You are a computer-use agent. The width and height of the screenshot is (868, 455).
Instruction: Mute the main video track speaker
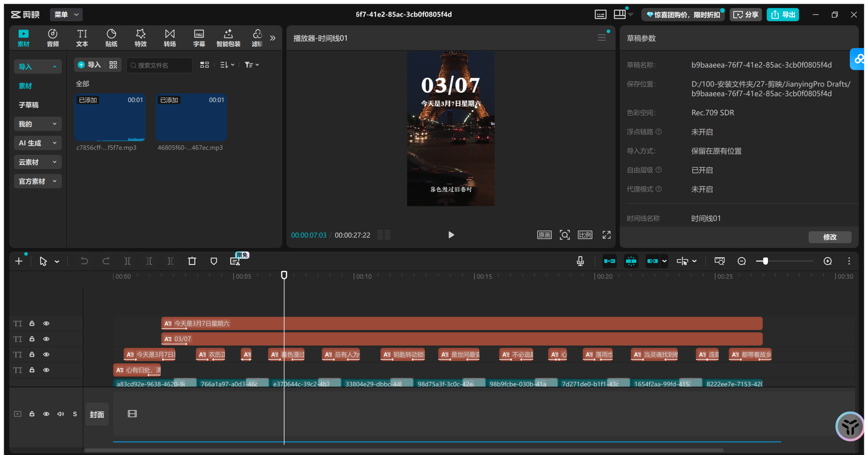point(61,414)
